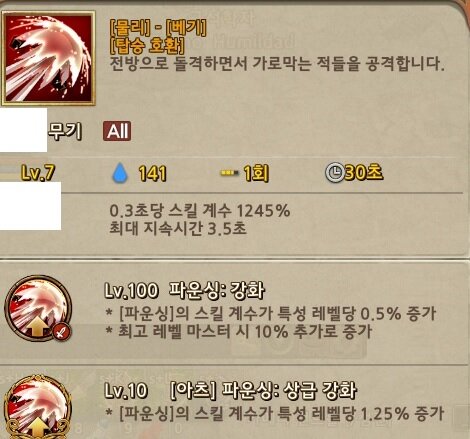Screen dimensions: 470x439
Task: Click the 30초 cooldown value
Action: tap(364, 173)
